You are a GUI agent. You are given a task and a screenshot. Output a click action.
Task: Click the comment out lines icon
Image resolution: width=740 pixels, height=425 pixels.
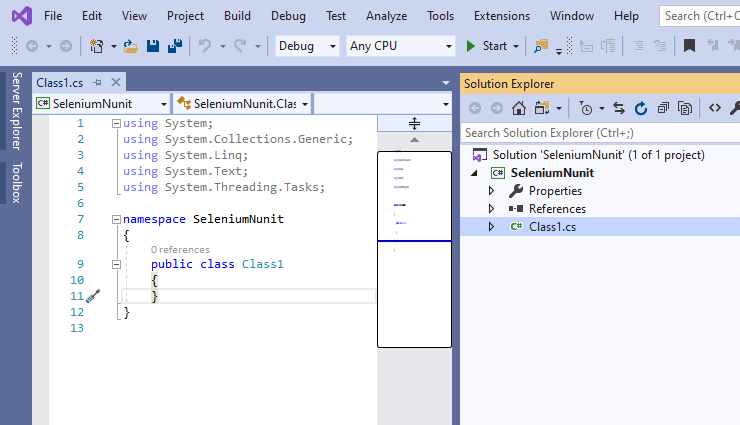[638, 46]
